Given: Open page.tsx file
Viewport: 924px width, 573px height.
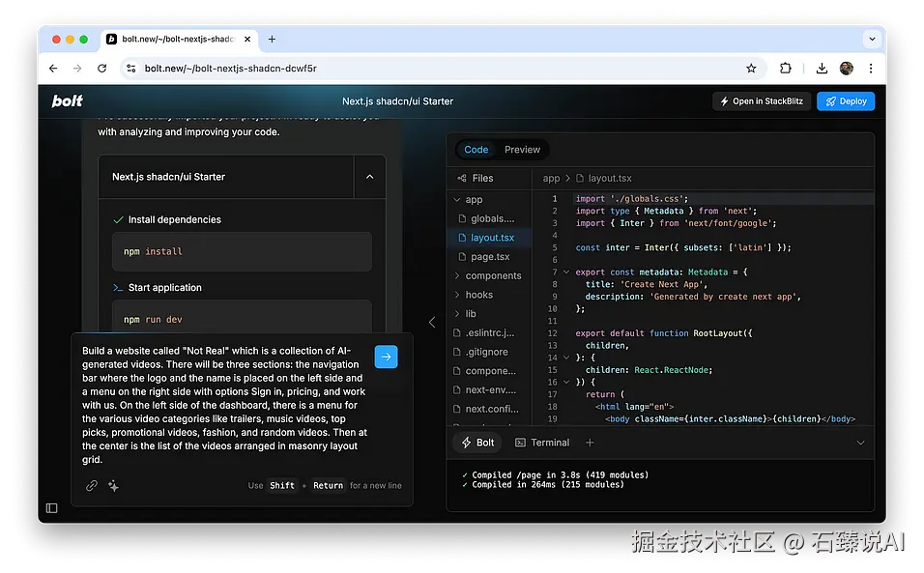Looking at the screenshot, I should (489, 257).
